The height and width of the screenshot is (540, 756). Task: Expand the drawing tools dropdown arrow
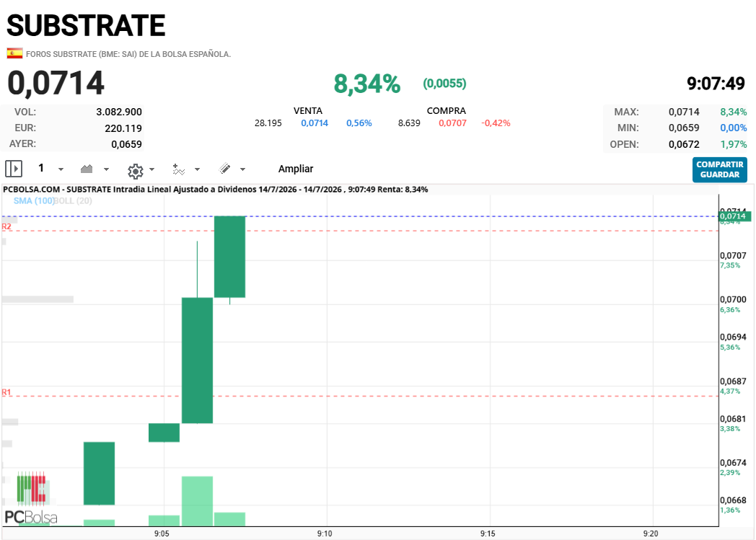point(242,169)
